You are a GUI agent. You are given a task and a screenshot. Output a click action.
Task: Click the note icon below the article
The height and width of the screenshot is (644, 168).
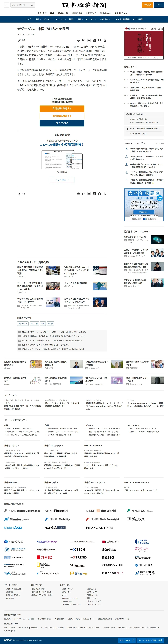89,194
